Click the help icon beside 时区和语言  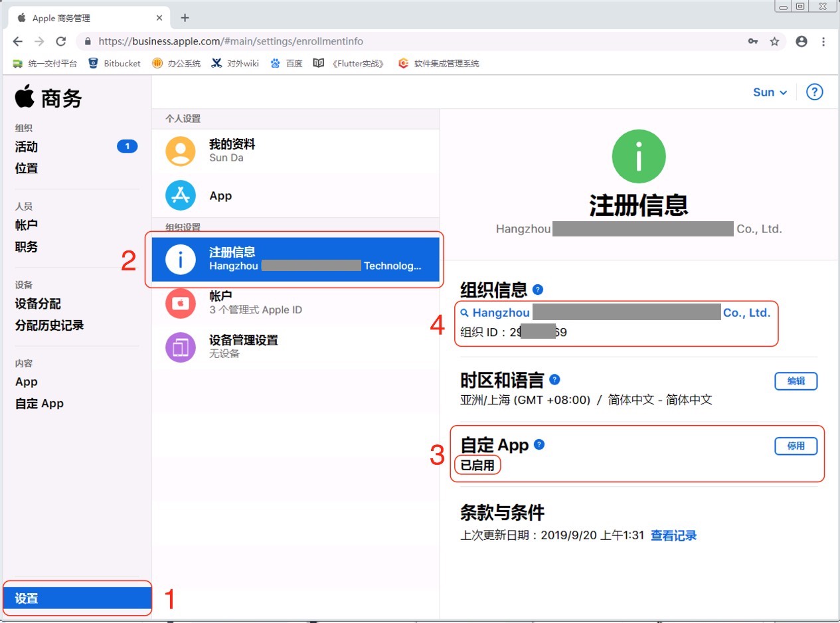(554, 380)
